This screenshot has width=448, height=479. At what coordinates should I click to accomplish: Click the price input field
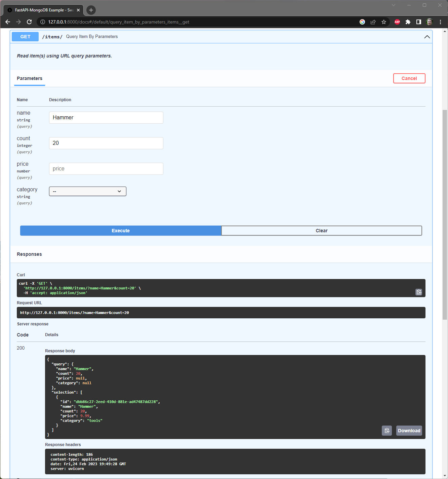[x=106, y=168]
